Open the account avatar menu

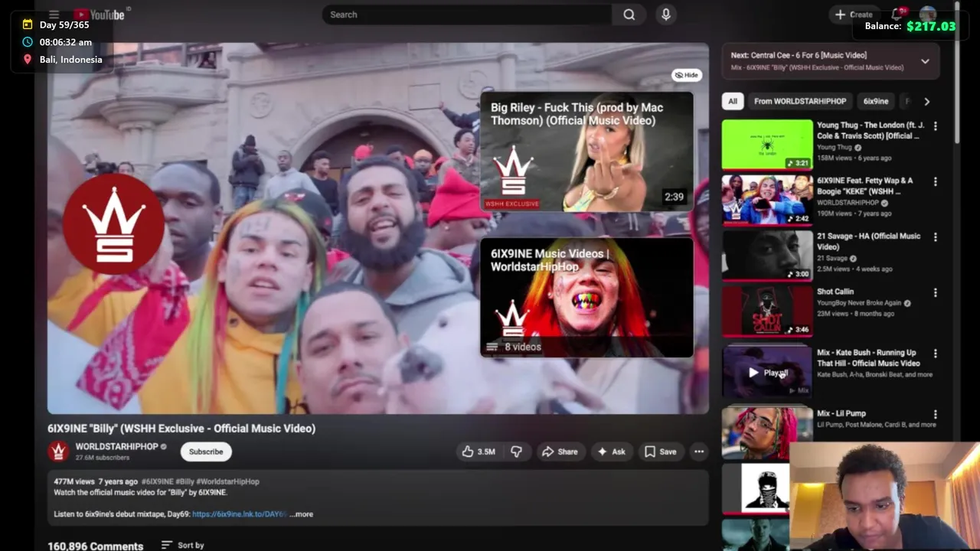(928, 15)
